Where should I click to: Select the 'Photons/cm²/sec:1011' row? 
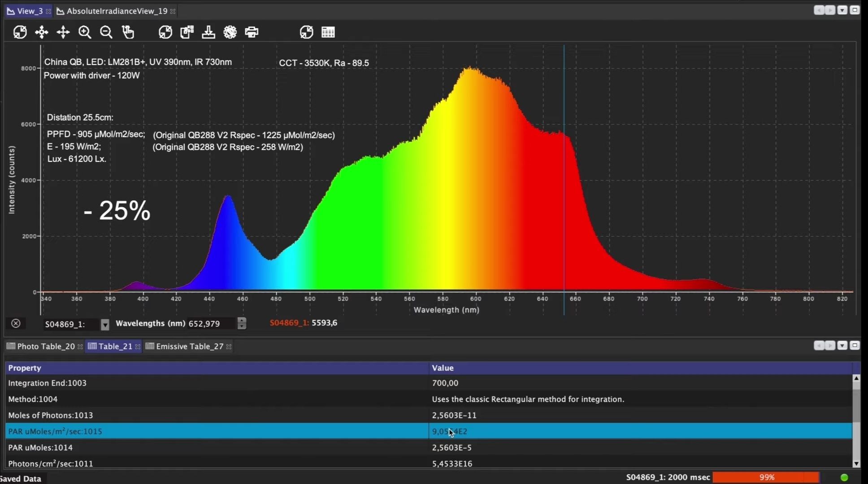429,462
